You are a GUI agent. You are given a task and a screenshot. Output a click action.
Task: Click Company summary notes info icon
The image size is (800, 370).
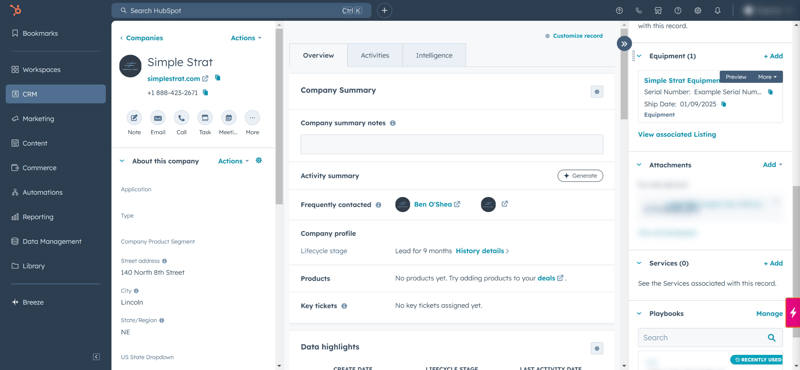click(x=392, y=123)
